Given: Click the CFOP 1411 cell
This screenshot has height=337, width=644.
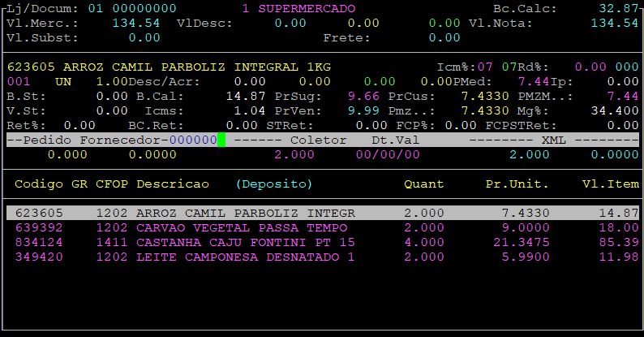Looking at the screenshot, I should tap(112, 243).
